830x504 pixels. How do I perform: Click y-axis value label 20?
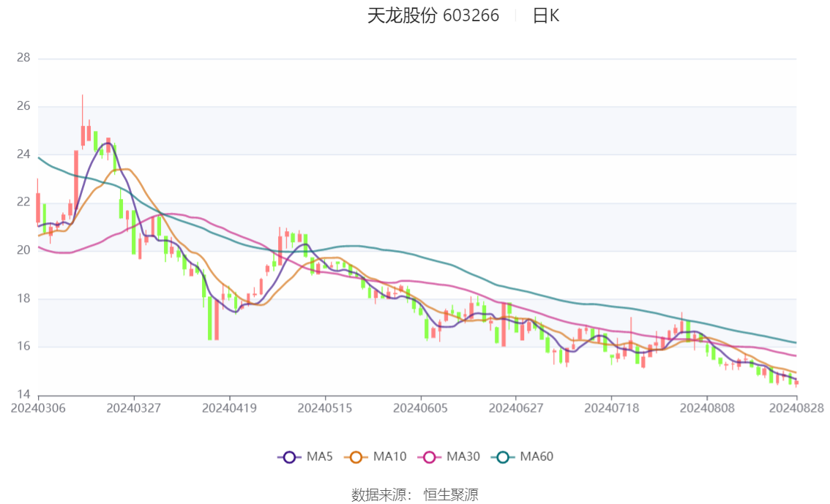coord(23,250)
